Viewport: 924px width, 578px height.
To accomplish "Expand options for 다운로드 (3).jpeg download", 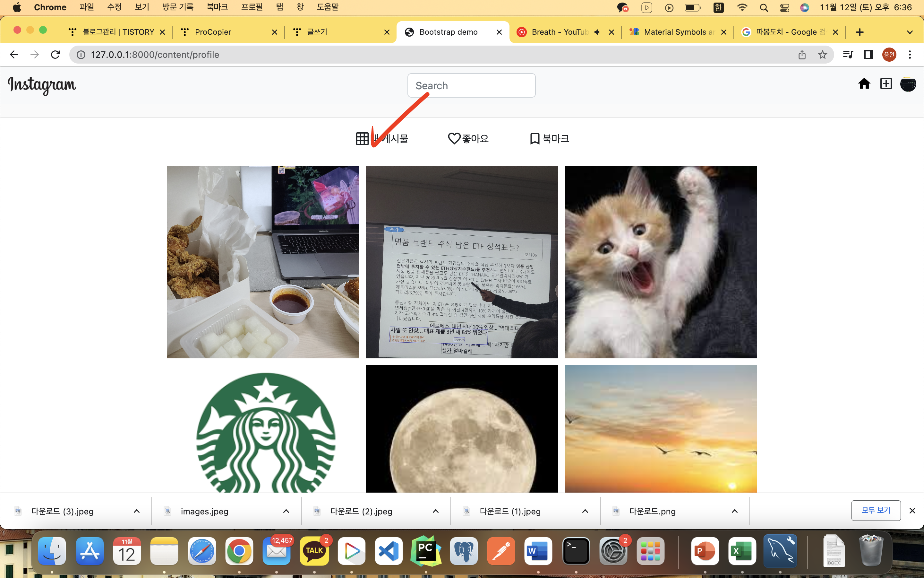I will (137, 511).
